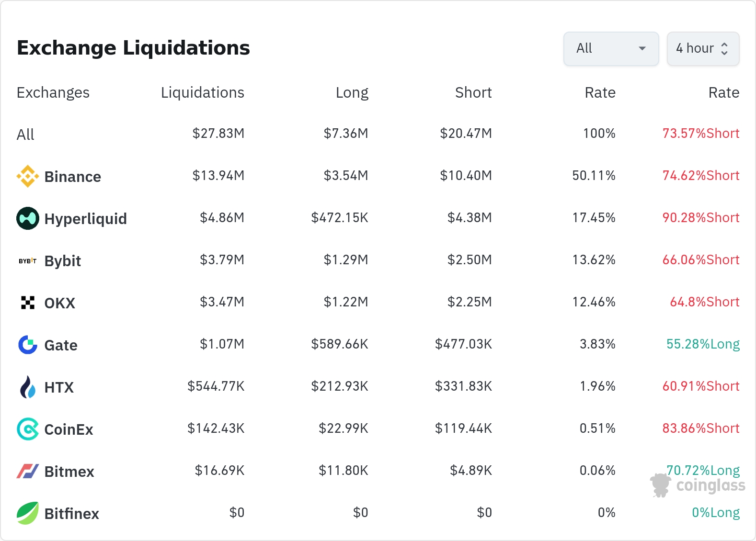Sort by the Long column header
Image resolution: width=756 pixels, height=541 pixels.
[x=352, y=92]
